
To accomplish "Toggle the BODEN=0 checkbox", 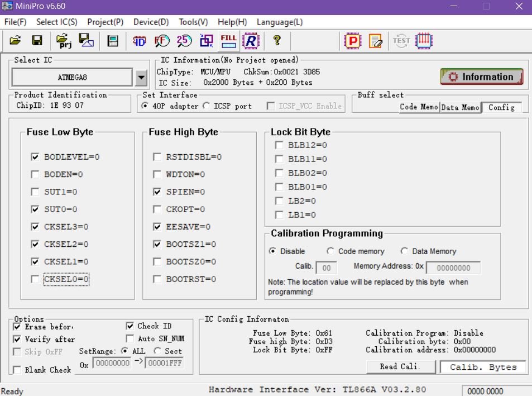I will 35,174.
